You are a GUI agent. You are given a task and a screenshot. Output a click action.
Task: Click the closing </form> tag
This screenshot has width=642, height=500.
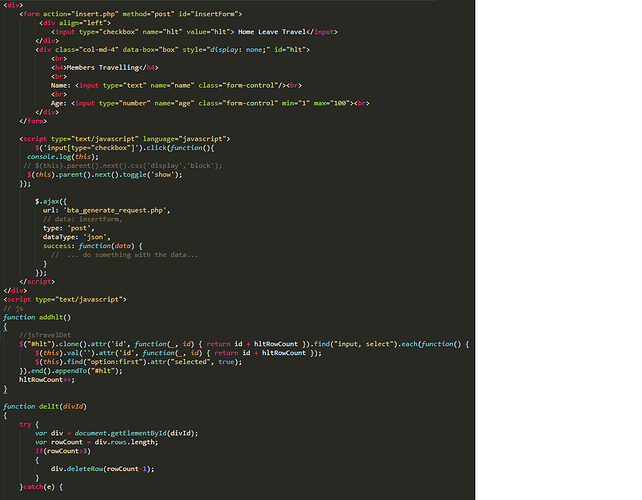33,121
